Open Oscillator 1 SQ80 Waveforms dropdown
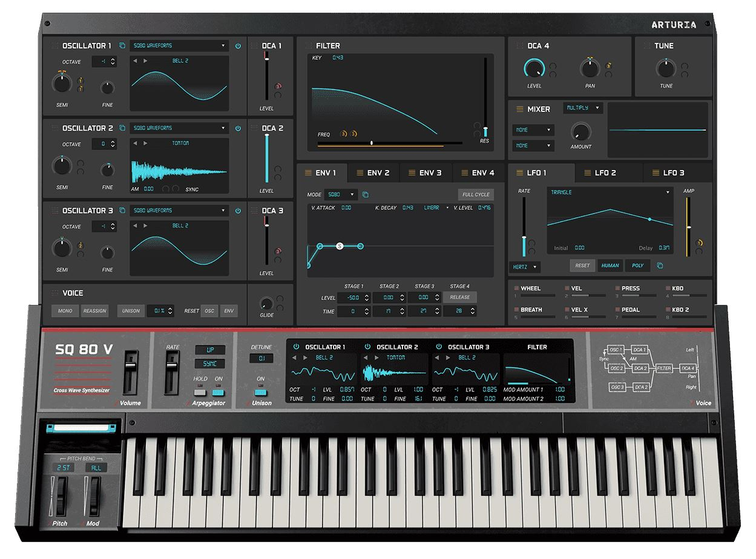Screen dimensions: 756x559 [x=179, y=46]
